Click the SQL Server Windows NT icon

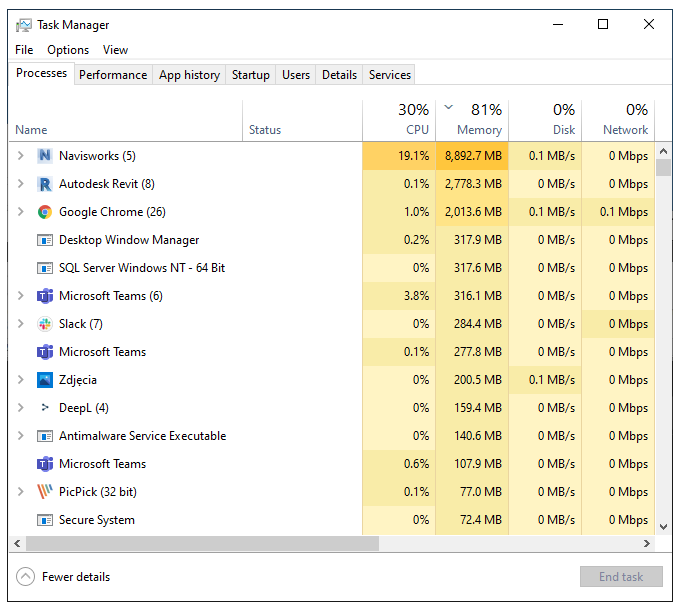pos(45,268)
